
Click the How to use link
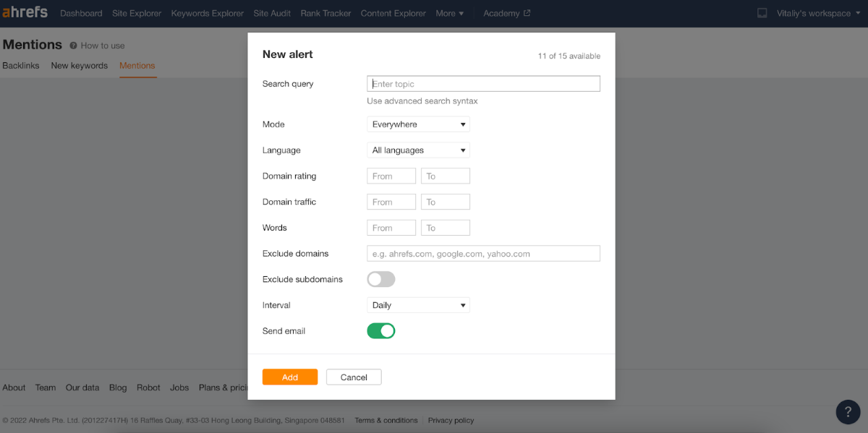[x=103, y=46]
